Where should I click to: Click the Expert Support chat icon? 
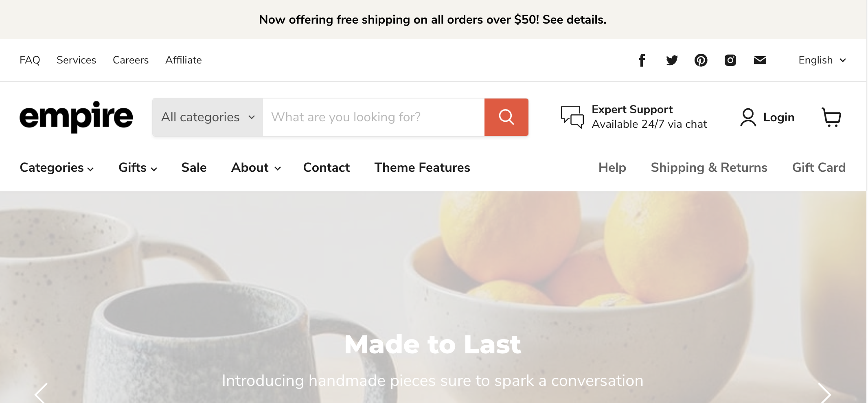point(572,117)
